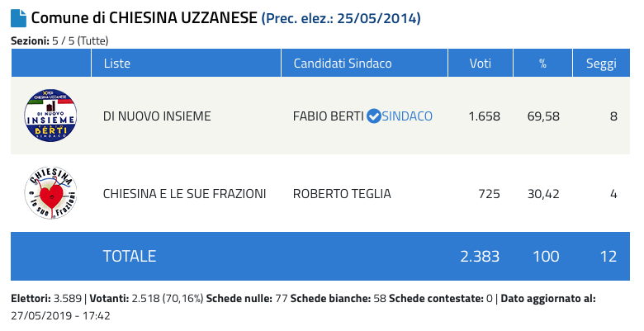Click the blue document icon beside Comune title
This screenshot has height=331, width=644.
click(x=18, y=18)
